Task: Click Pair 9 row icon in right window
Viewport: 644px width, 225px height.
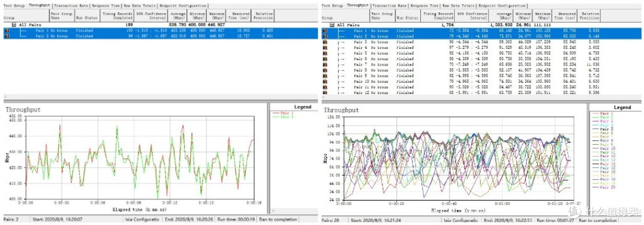Action: tap(325, 76)
